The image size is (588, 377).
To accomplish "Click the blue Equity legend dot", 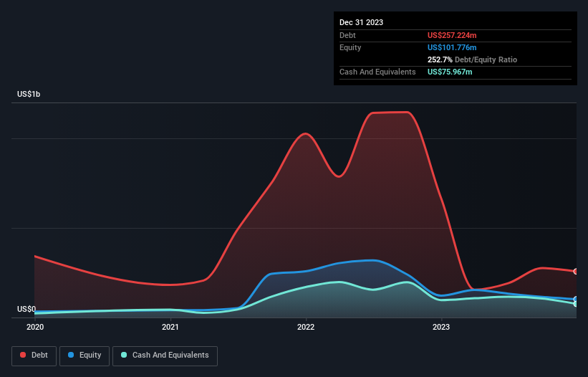I will 71,355.
